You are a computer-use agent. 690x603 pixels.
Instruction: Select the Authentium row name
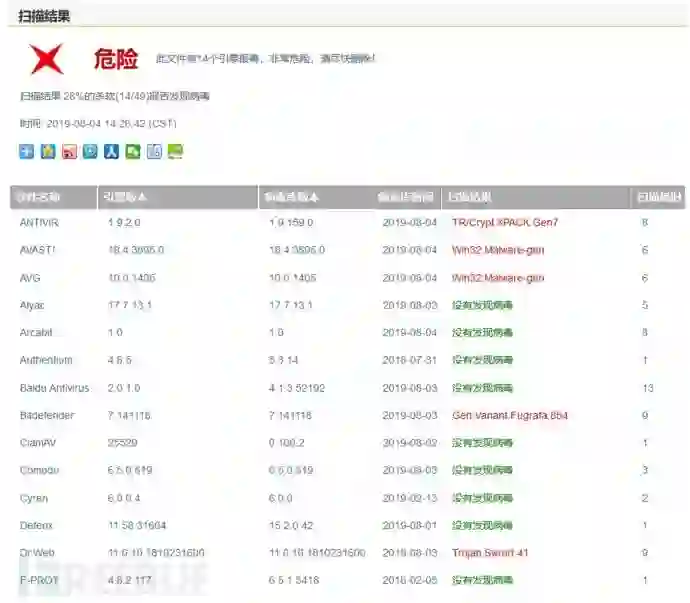46,360
